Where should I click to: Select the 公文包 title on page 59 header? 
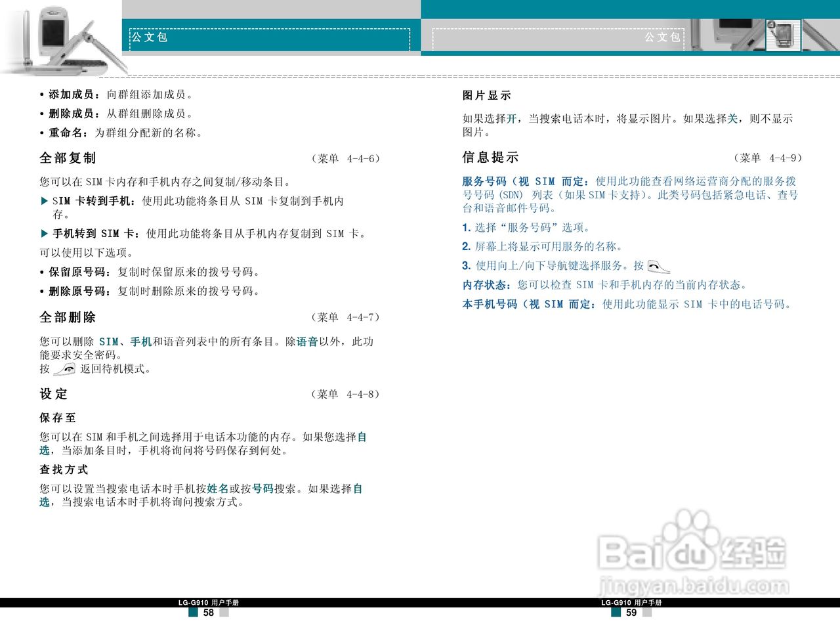(662, 37)
